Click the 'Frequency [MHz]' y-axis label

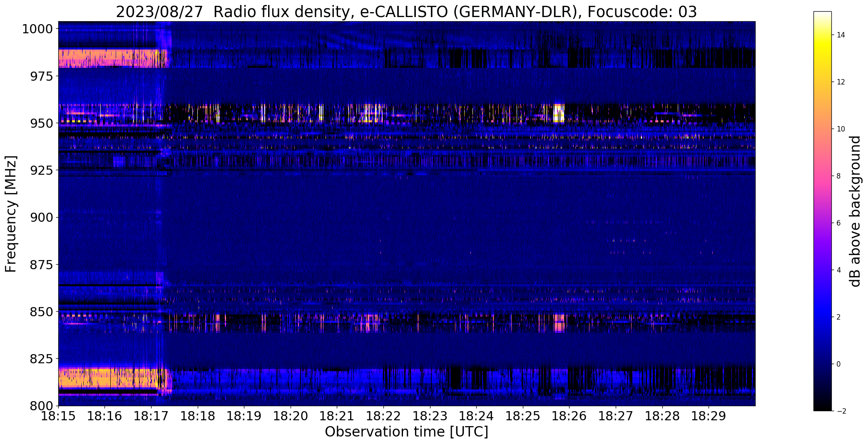click(11, 214)
